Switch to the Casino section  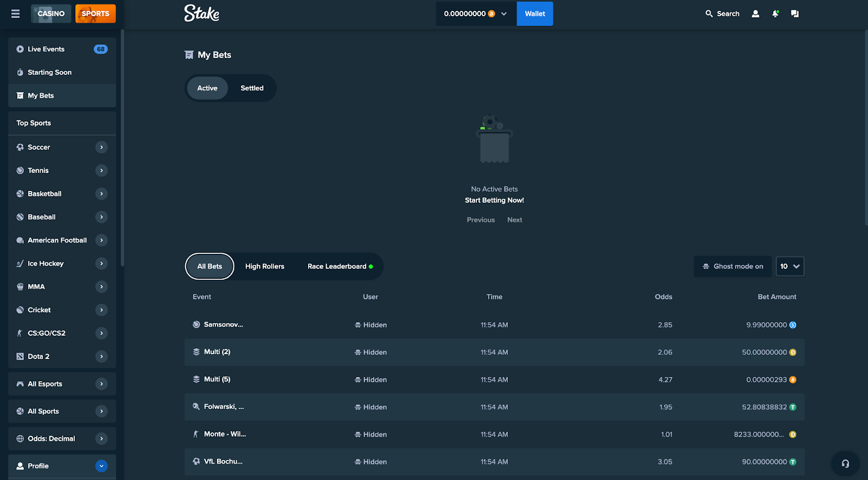[x=51, y=14]
